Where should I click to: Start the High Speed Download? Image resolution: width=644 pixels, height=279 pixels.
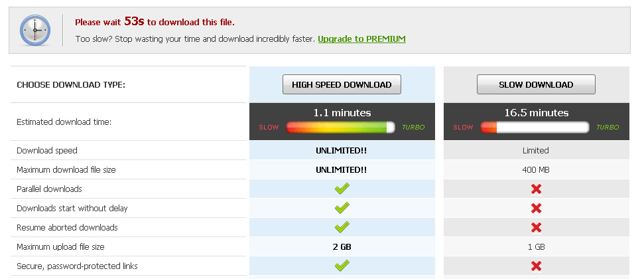(342, 84)
